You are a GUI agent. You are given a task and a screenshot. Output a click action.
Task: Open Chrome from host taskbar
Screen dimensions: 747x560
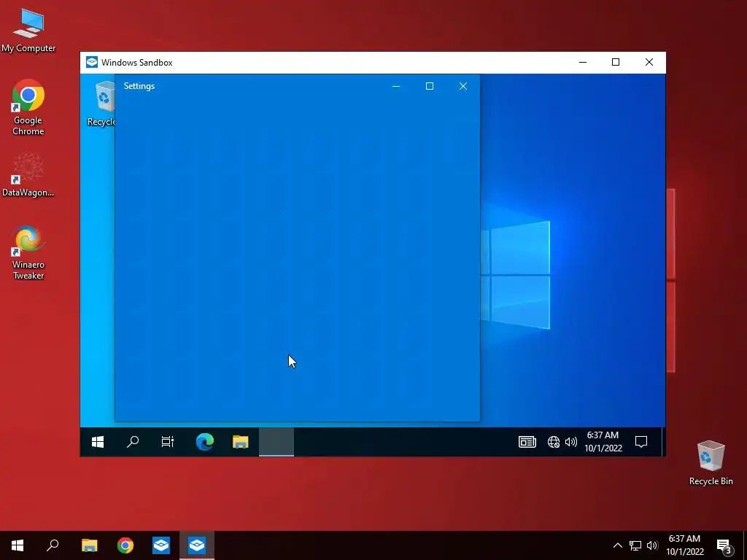125,545
